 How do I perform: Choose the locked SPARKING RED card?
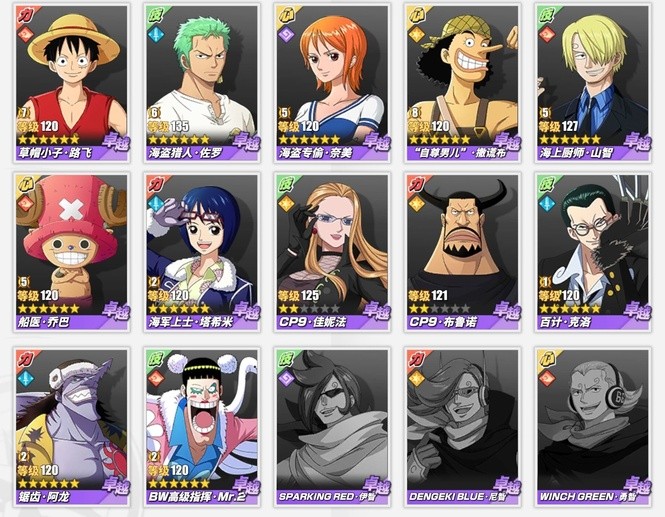[x=332, y=427]
